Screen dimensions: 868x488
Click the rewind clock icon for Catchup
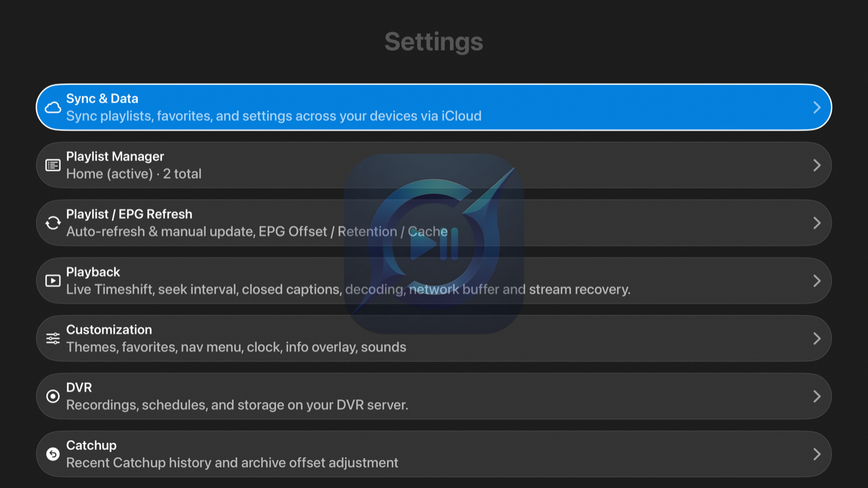[x=53, y=454]
